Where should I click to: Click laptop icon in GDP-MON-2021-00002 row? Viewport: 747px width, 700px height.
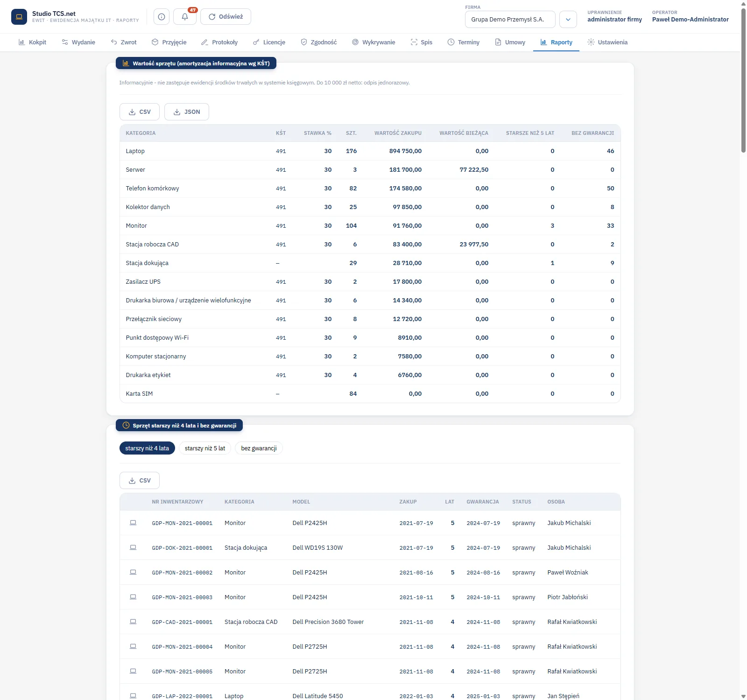coord(133,572)
